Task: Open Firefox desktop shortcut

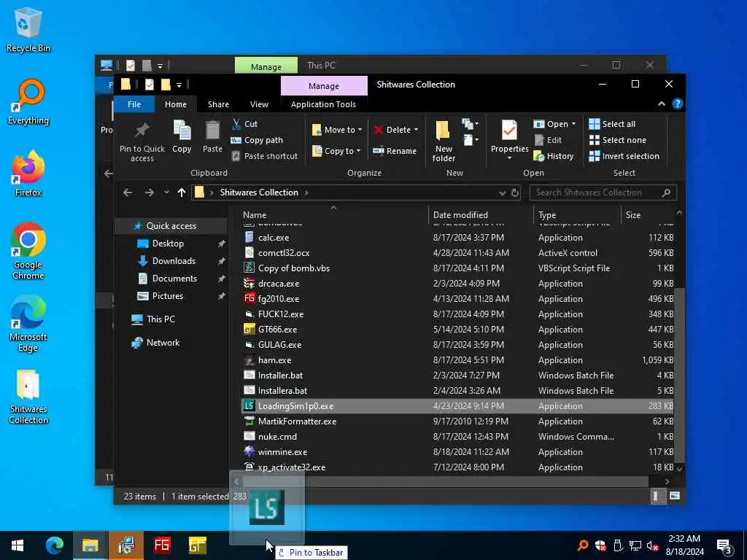Action: coord(28,174)
